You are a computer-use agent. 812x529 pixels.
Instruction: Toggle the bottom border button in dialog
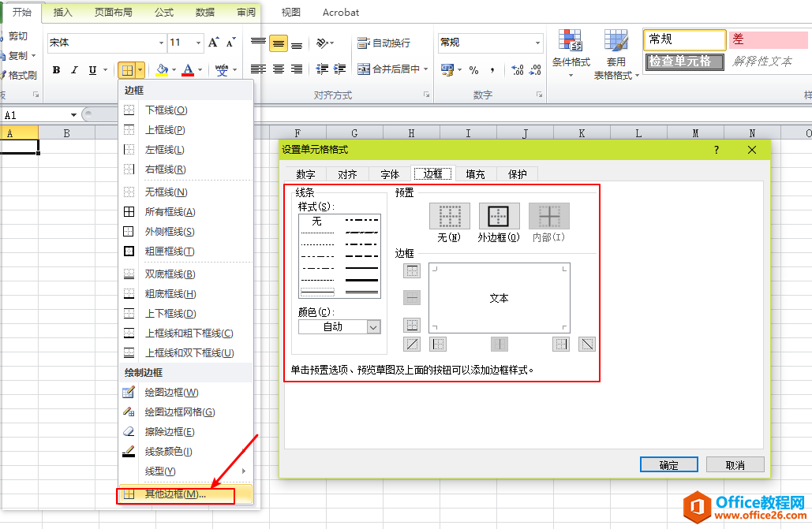point(412,325)
